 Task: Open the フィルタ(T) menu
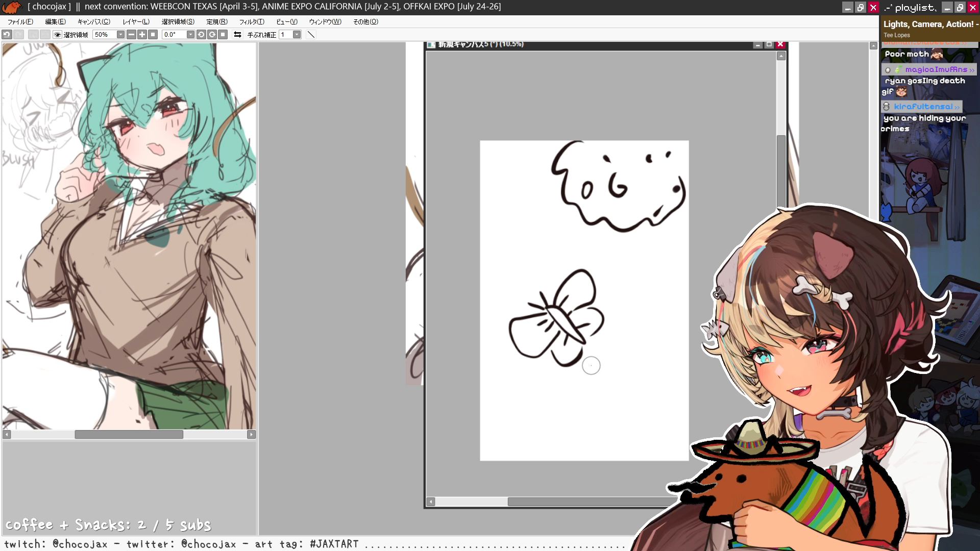point(252,21)
